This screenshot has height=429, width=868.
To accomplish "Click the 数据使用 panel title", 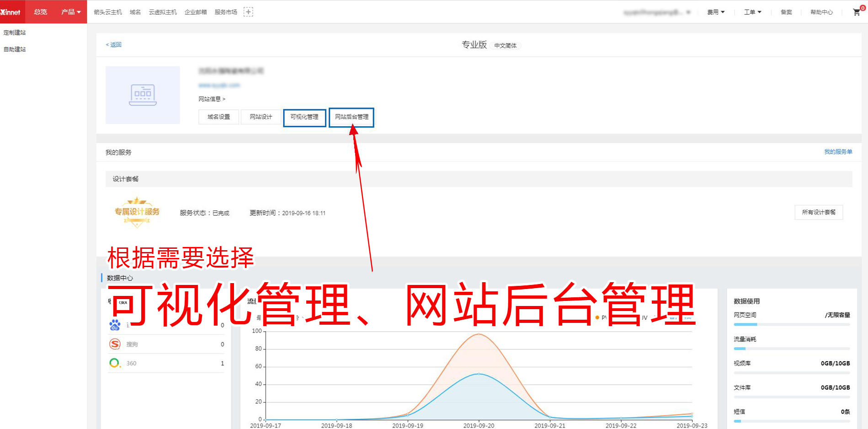I will click(746, 301).
